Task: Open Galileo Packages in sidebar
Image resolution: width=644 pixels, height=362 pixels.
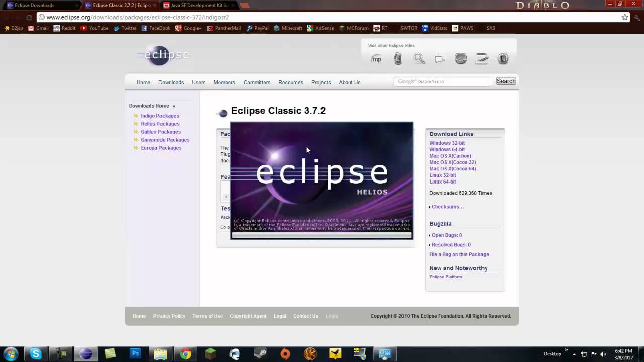Action: 160,132
